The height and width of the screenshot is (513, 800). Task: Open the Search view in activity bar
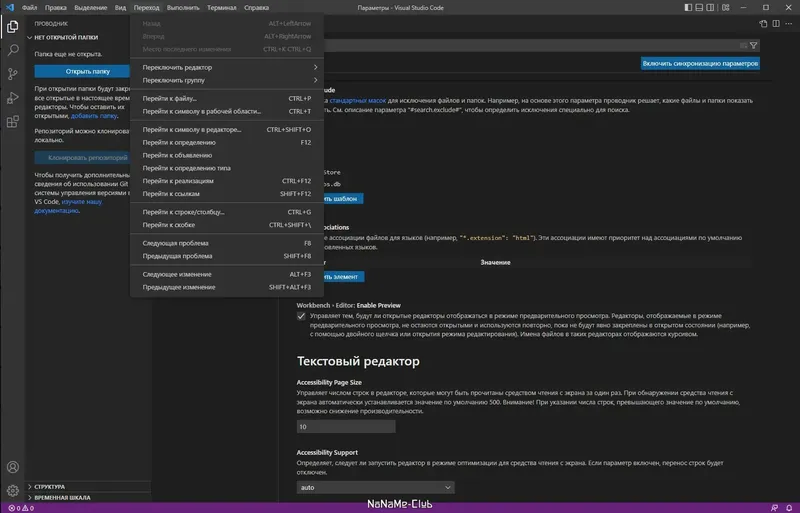pyautogui.click(x=13, y=50)
